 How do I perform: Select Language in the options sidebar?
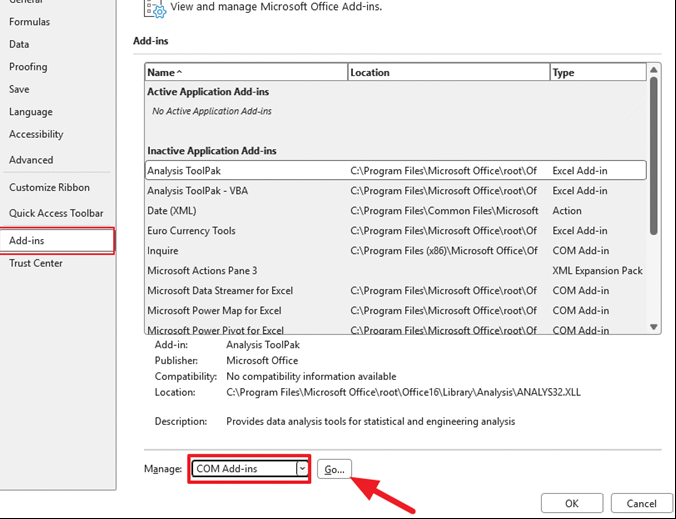(x=31, y=112)
